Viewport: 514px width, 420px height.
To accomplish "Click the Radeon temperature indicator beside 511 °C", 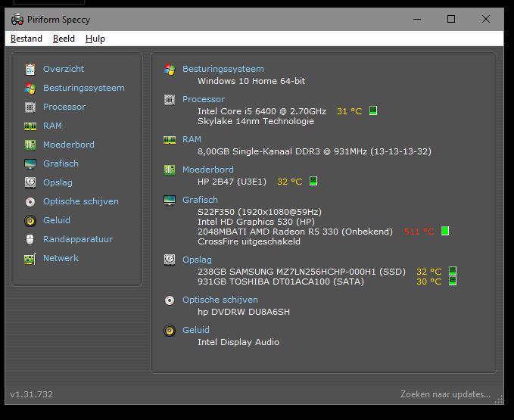I will tap(445, 231).
